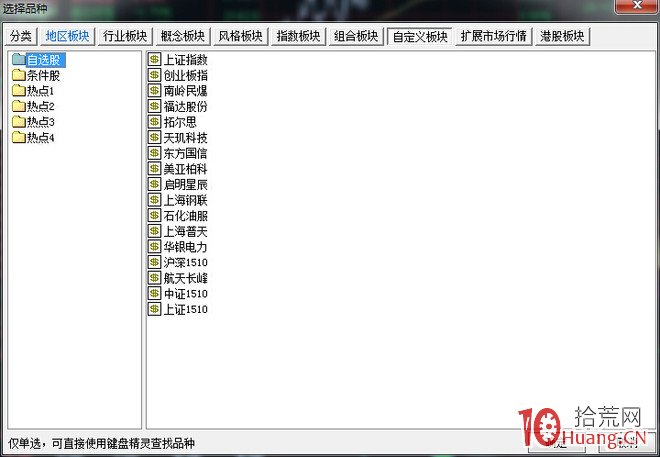Click the stock icon next to 沪深1510
660x457 pixels.
tap(154, 263)
